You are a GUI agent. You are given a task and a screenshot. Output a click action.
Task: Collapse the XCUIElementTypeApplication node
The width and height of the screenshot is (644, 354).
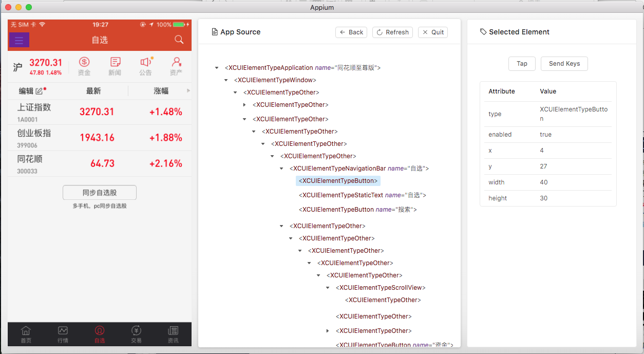(217, 68)
